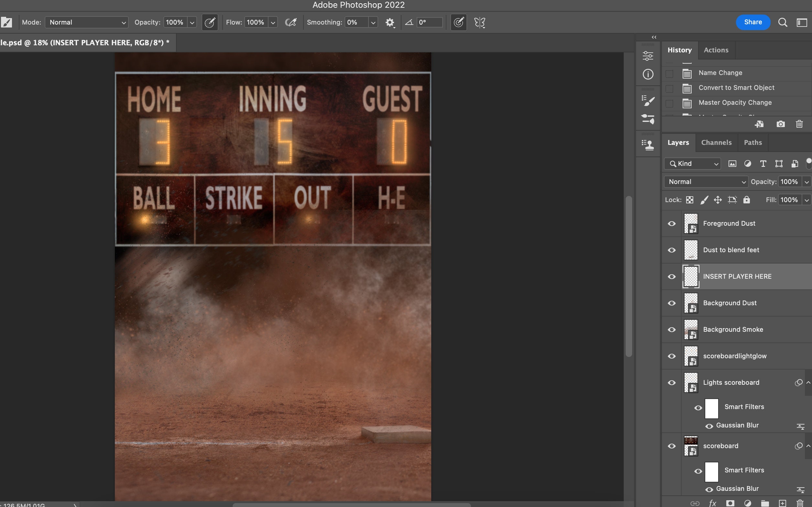Screen dimensions: 812x507
Task: Select the Properties panel sliders icon
Action: [648, 56]
